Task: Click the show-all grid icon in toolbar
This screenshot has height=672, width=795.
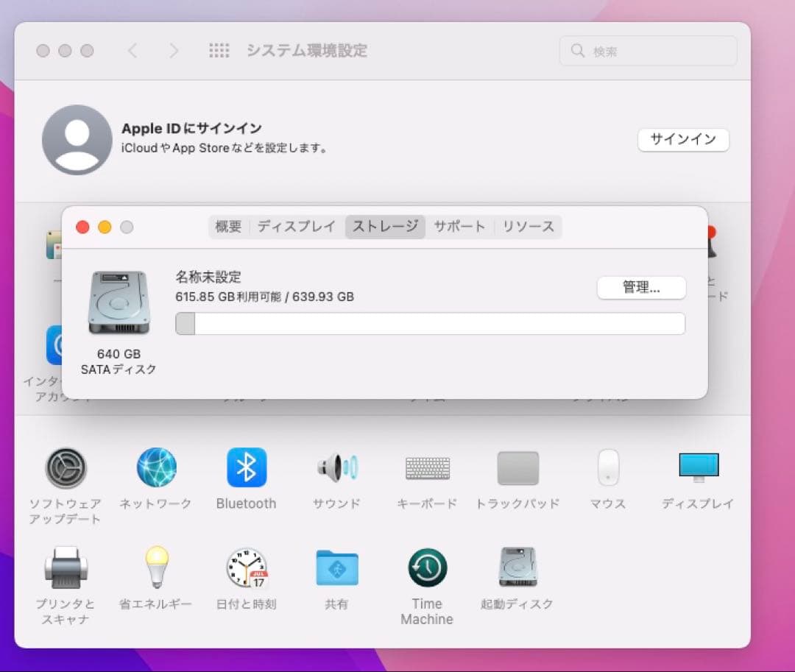Action: (219, 50)
